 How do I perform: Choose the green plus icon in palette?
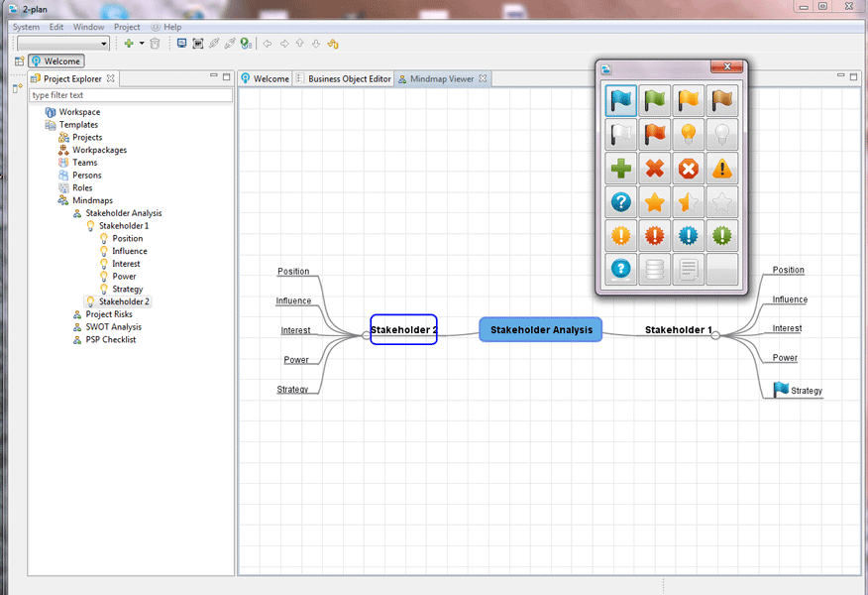pos(621,168)
